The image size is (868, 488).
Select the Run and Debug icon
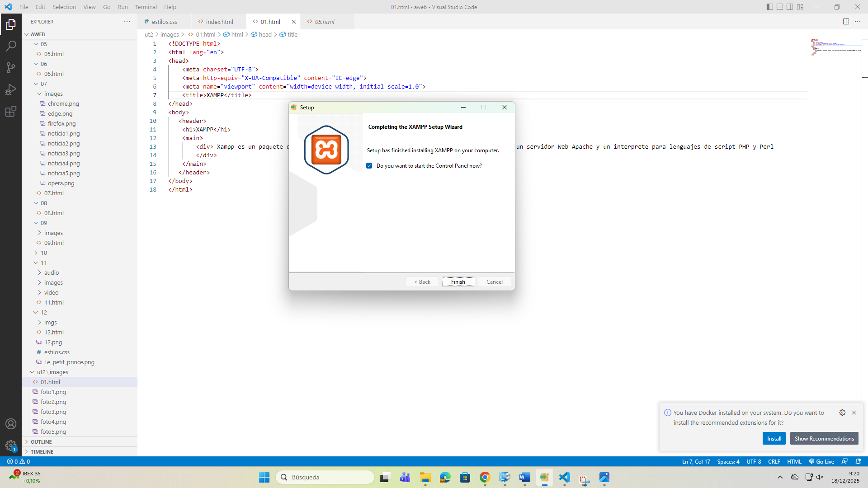(x=11, y=89)
